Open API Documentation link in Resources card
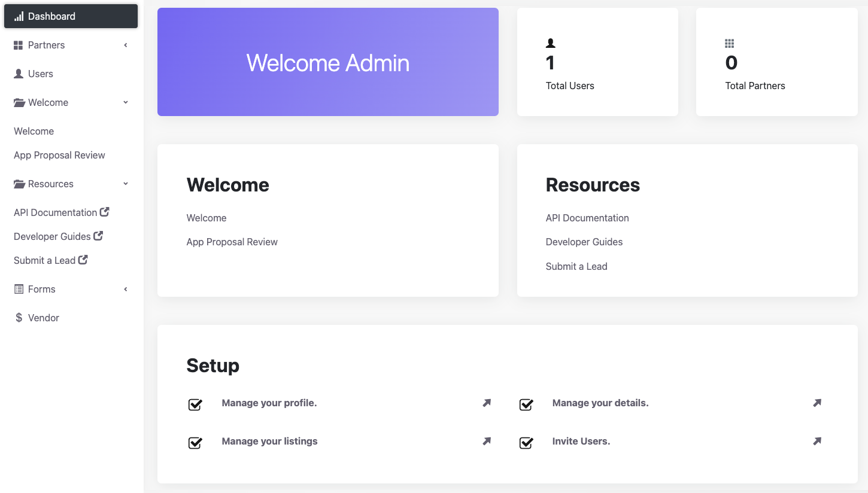Screen dimensions: 868x493 (587, 218)
